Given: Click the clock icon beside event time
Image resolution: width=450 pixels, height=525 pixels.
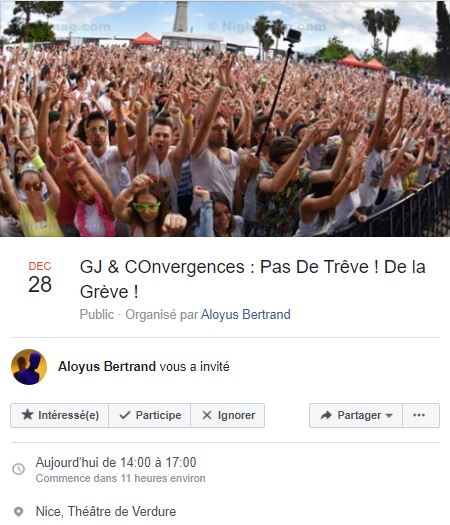Looking at the screenshot, I should (x=18, y=469).
